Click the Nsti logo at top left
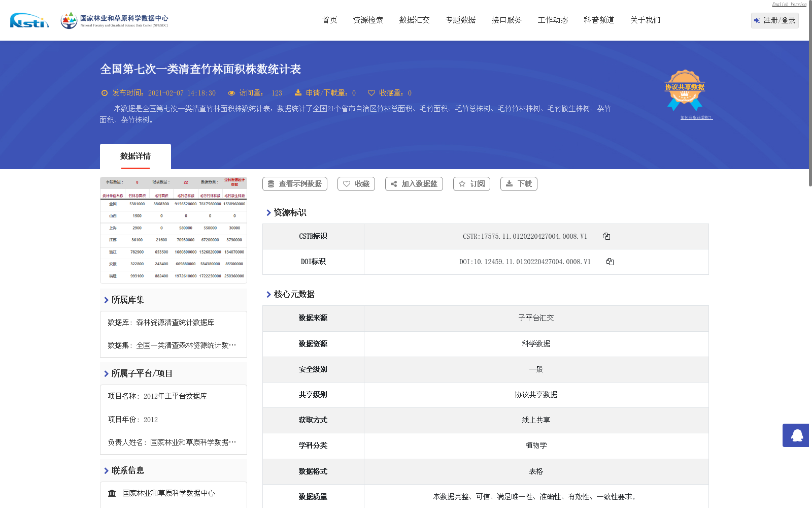The width and height of the screenshot is (812, 508). point(28,21)
